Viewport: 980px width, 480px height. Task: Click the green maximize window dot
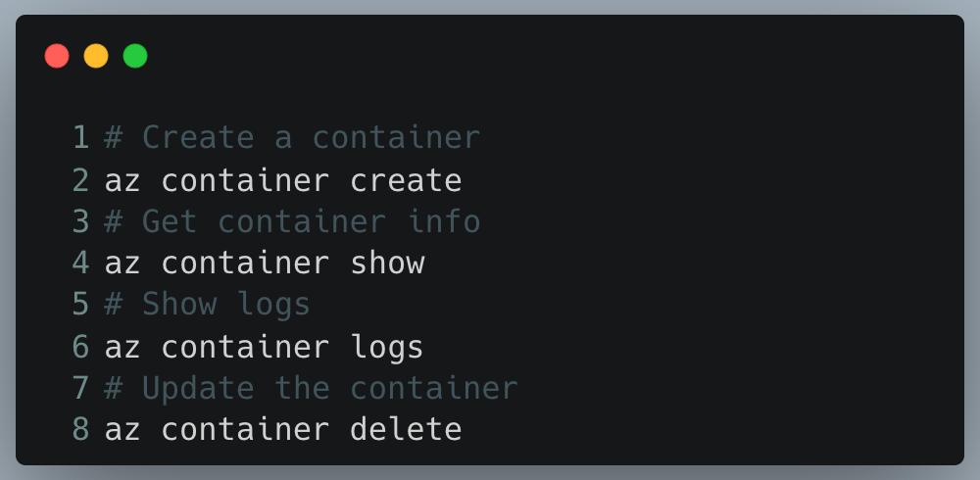[135, 56]
